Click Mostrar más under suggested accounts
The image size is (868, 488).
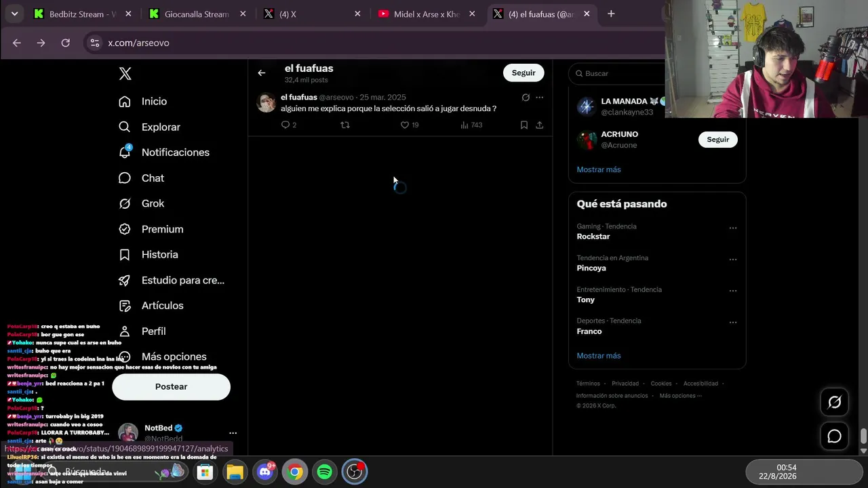(x=599, y=169)
